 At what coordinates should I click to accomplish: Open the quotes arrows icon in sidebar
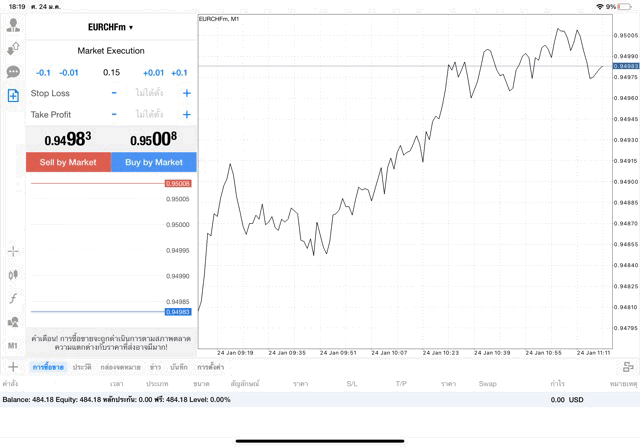(x=13, y=48)
